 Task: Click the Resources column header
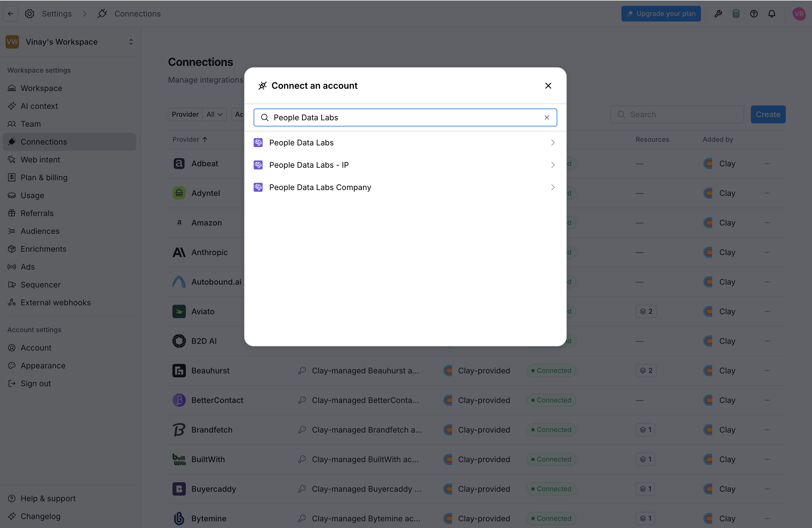coord(652,139)
